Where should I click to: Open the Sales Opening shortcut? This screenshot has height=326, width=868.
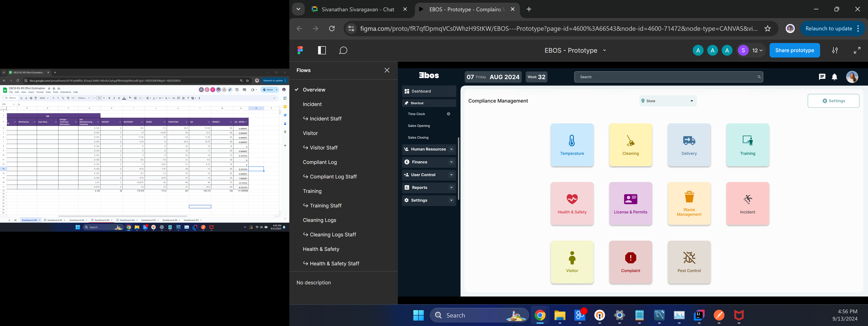(x=419, y=126)
